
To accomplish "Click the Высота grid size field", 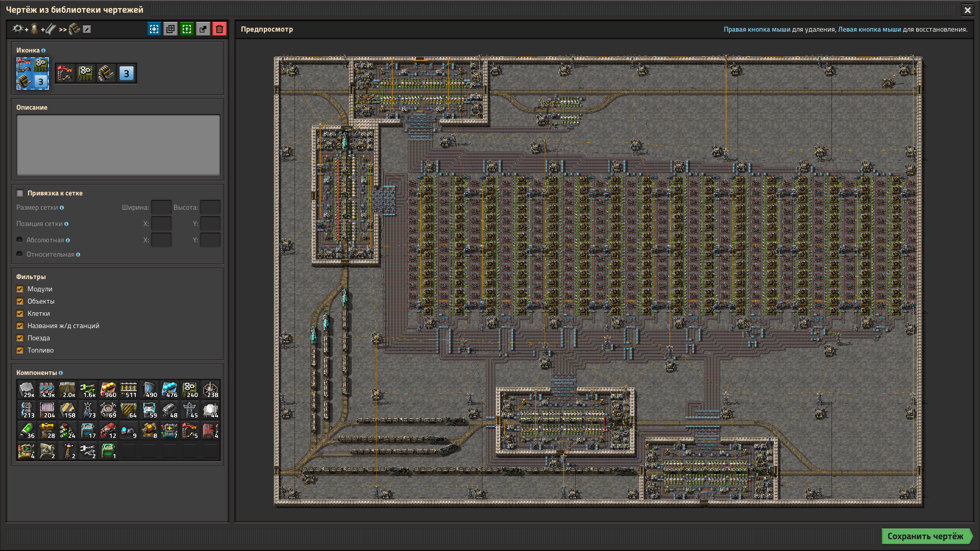I will 210,207.
